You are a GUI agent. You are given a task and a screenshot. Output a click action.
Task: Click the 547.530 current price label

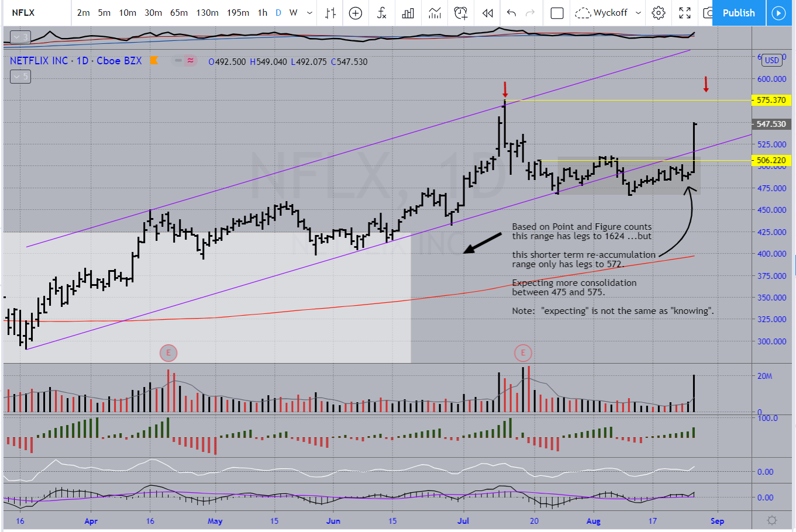click(x=771, y=124)
